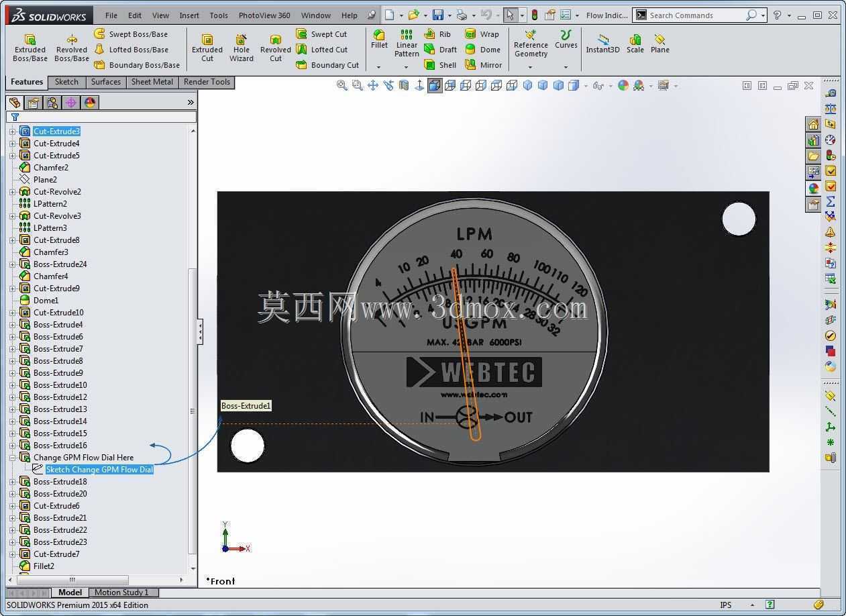Toggle the Rebuild traffic light icon
This screenshot has width=846, height=616.
pyautogui.click(x=535, y=15)
